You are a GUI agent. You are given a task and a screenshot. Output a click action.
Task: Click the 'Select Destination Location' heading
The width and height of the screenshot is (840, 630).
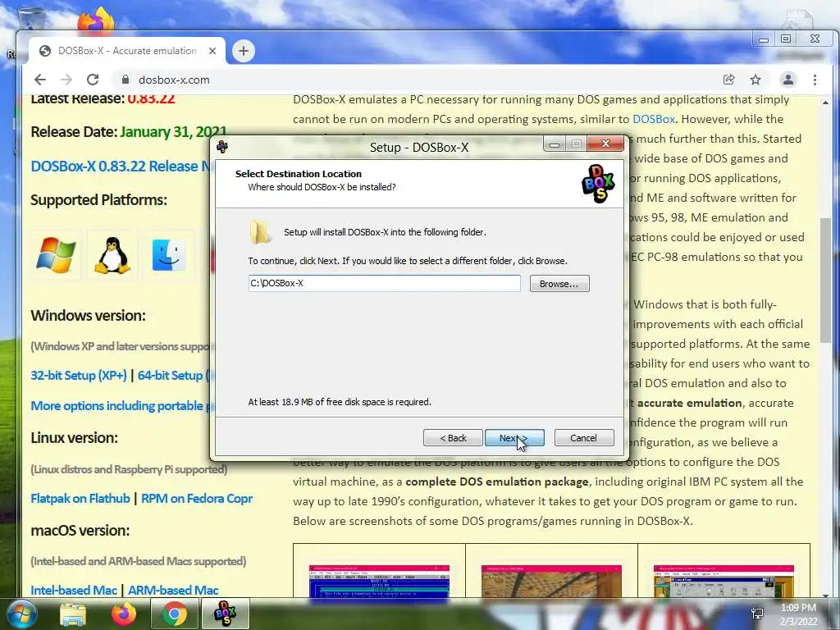[299, 174]
